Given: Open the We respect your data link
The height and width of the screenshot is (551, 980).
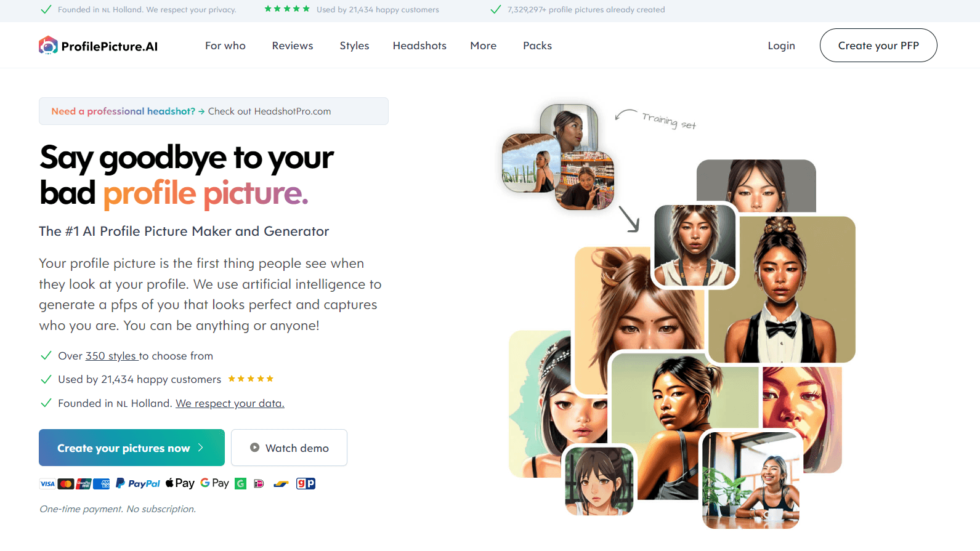Looking at the screenshot, I should tap(230, 403).
